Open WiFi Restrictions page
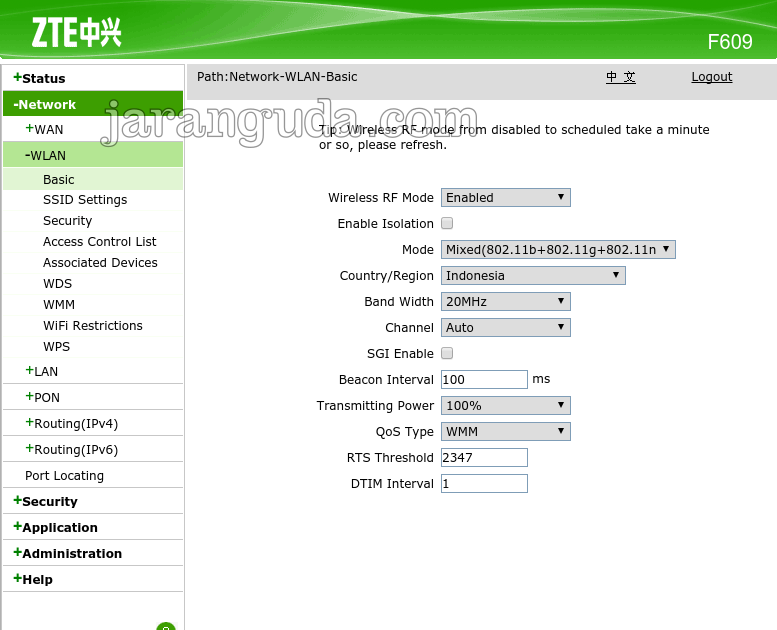Image resolution: width=777 pixels, height=630 pixels. [x=93, y=326]
